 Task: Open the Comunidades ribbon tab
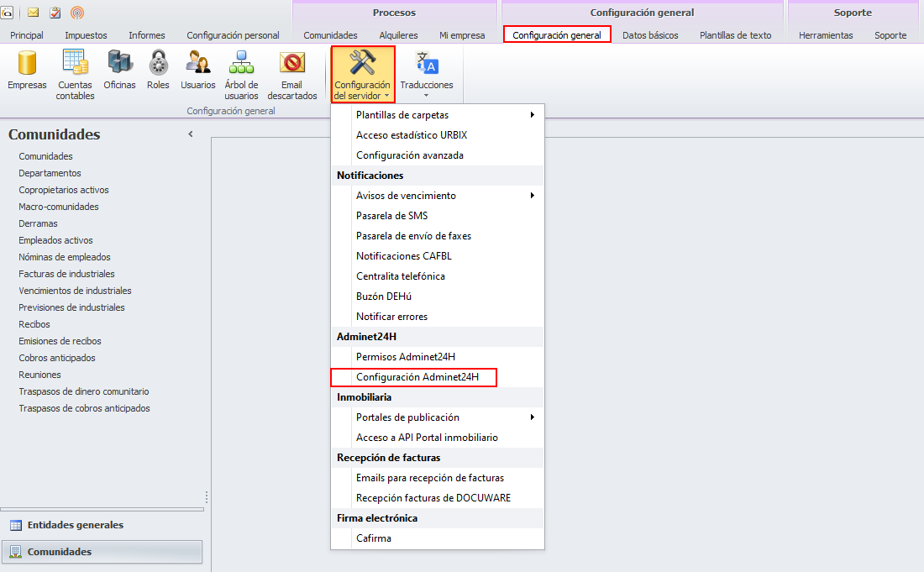[331, 35]
